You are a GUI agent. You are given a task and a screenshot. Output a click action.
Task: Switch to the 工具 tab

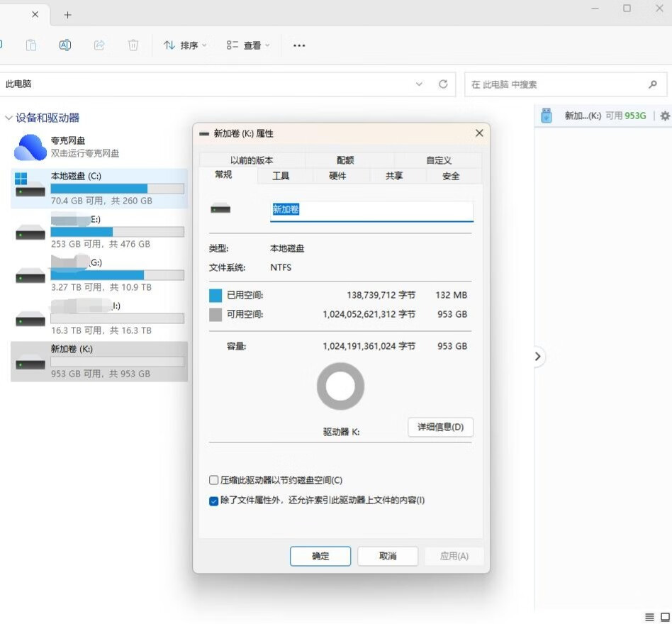coord(281,176)
